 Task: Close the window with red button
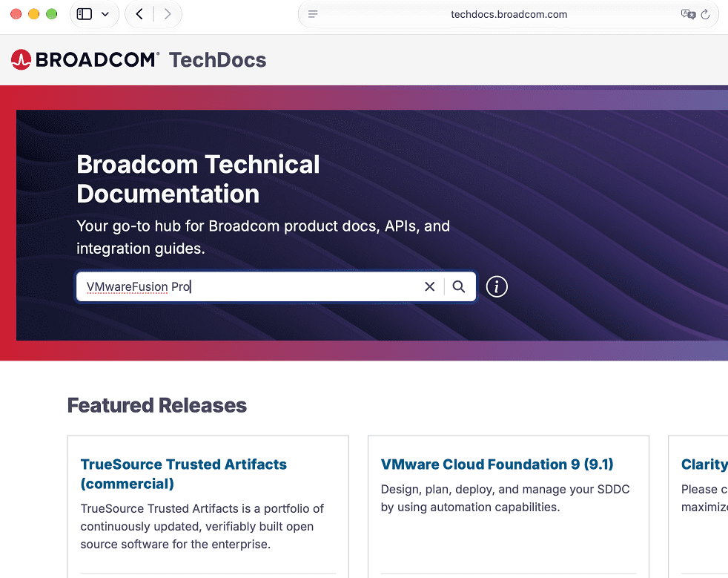coord(16,14)
